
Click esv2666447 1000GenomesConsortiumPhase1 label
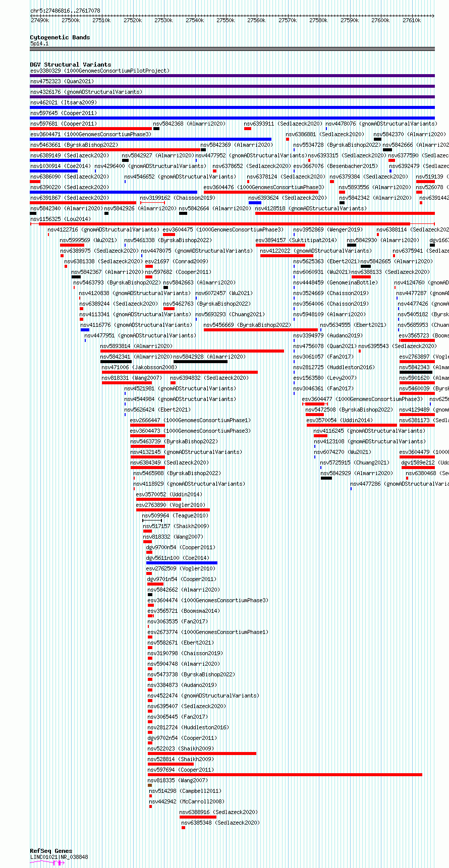click(x=191, y=420)
